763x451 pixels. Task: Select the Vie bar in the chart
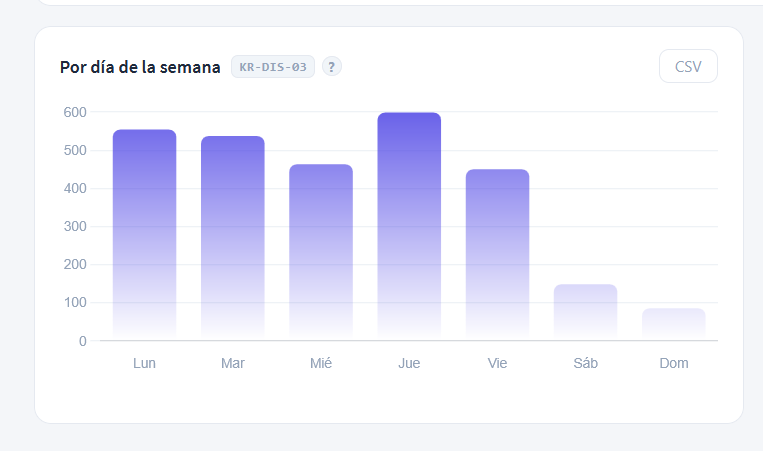497,255
